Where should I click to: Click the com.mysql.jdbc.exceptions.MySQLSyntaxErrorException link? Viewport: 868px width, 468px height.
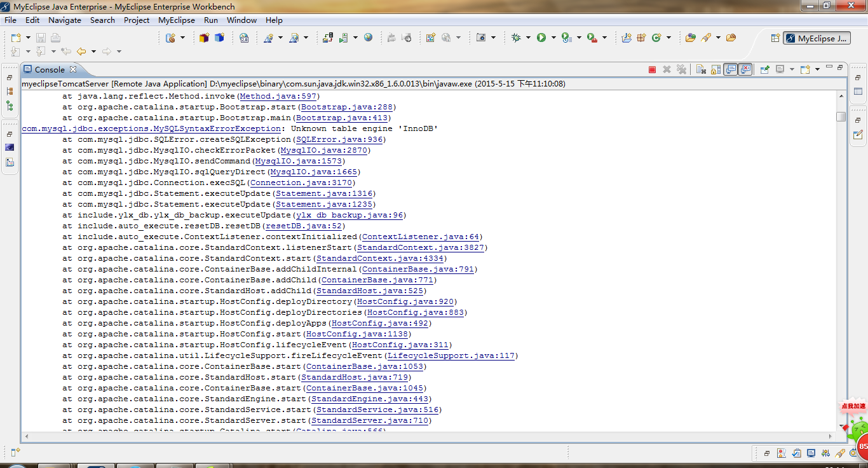coord(151,128)
